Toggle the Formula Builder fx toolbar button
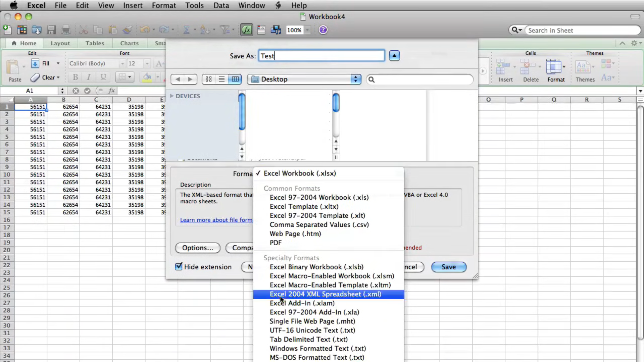This screenshot has height=362, width=644. tap(247, 30)
